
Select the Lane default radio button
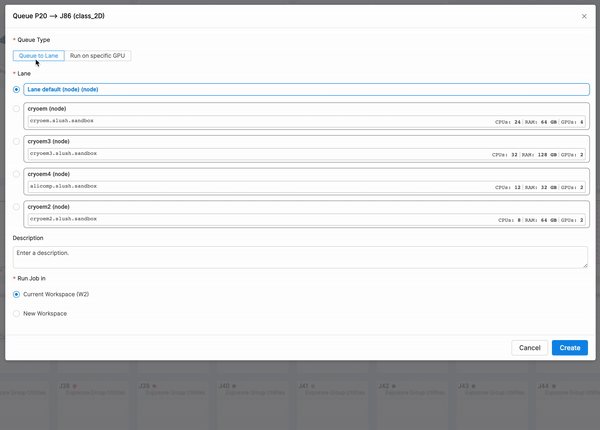click(x=16, y=89)
